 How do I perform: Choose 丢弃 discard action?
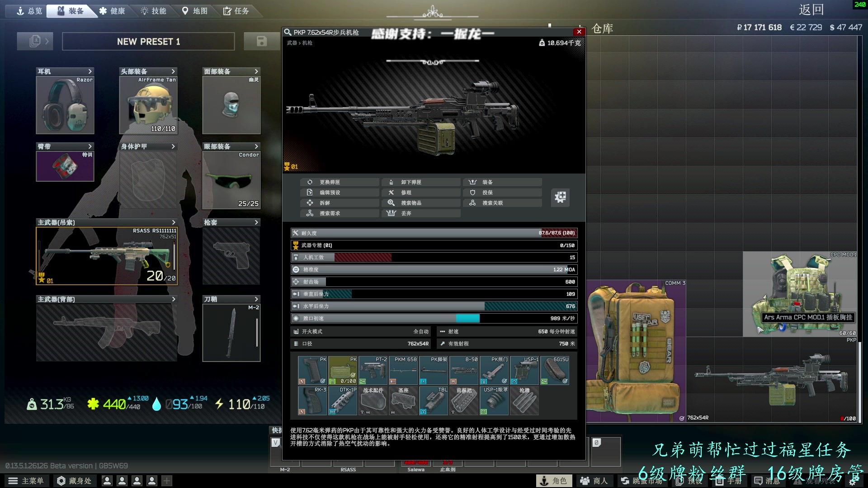pos(421,213)
